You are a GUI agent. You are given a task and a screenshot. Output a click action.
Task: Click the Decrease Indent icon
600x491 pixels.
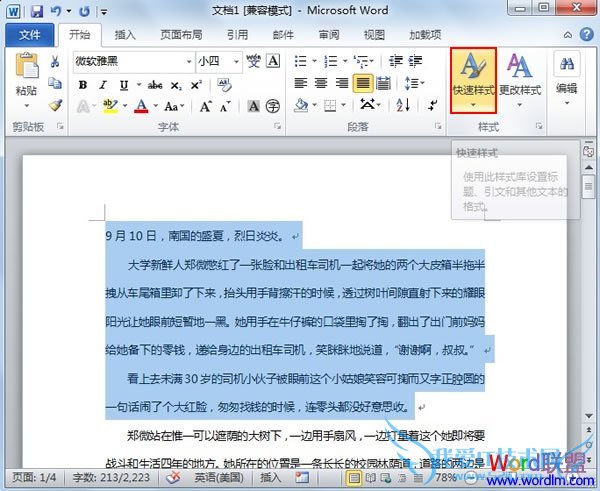396,61
